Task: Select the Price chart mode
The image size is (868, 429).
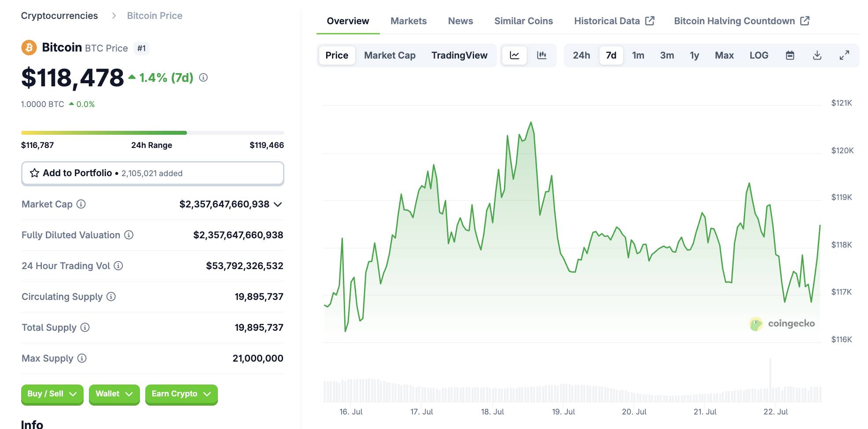Action: pos(337,55)
